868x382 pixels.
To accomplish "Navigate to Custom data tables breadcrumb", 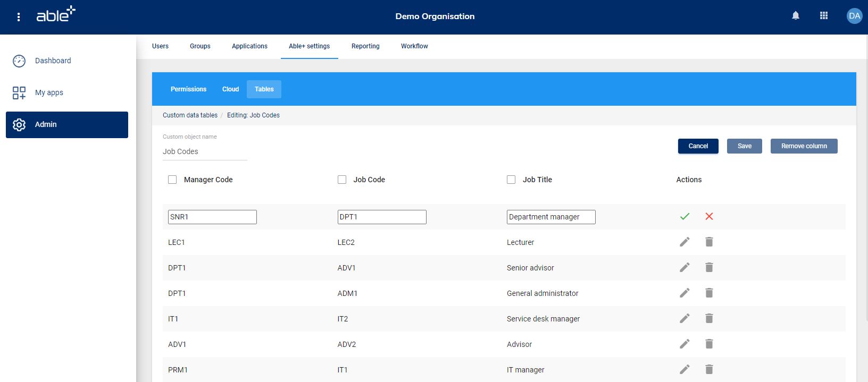I will point(190,115).
